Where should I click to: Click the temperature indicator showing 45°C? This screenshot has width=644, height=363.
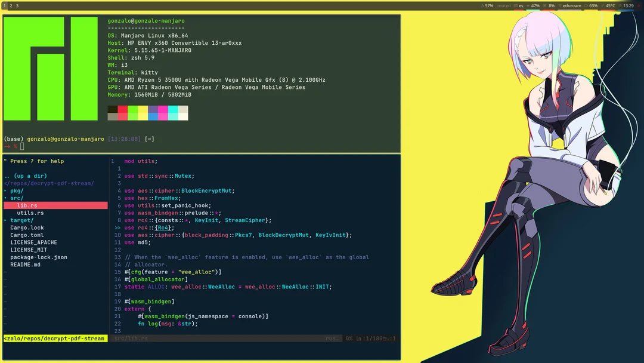pyautogui.click(x=611, y=5)
